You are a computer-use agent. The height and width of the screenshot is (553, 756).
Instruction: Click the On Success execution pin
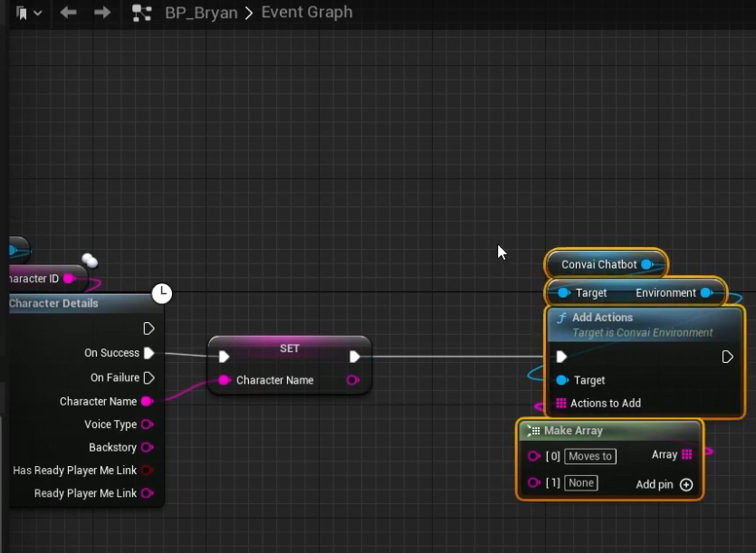pos(148,353)
